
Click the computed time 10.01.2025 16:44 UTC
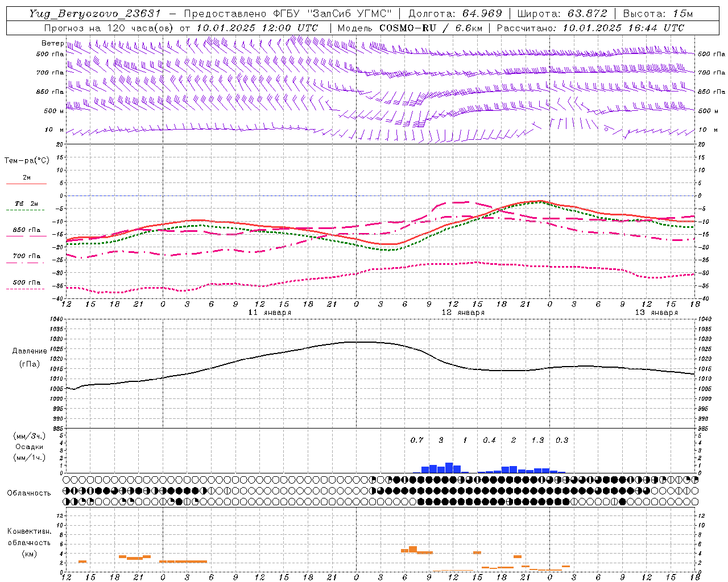point(623,28)
